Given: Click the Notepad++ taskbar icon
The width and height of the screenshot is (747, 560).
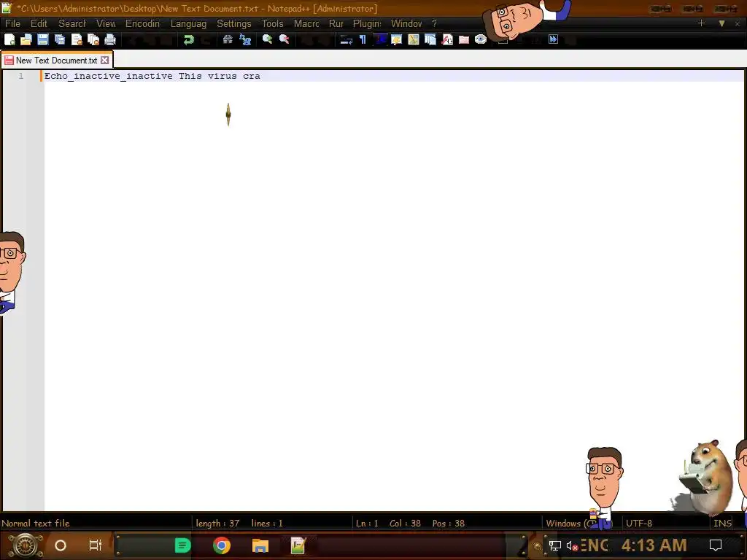Looking at the screenshot, I should coord(298,545).
